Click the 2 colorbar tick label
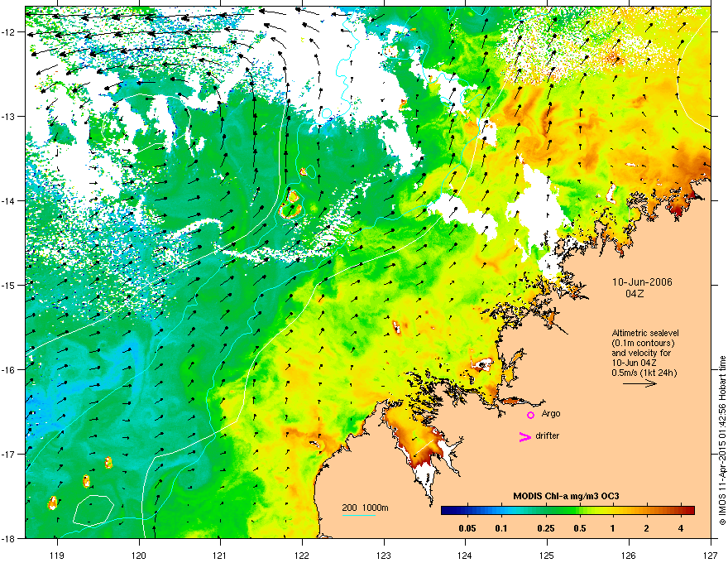This screenshot has width=728, height=563. pyautogui.click(x=647, y=528)
